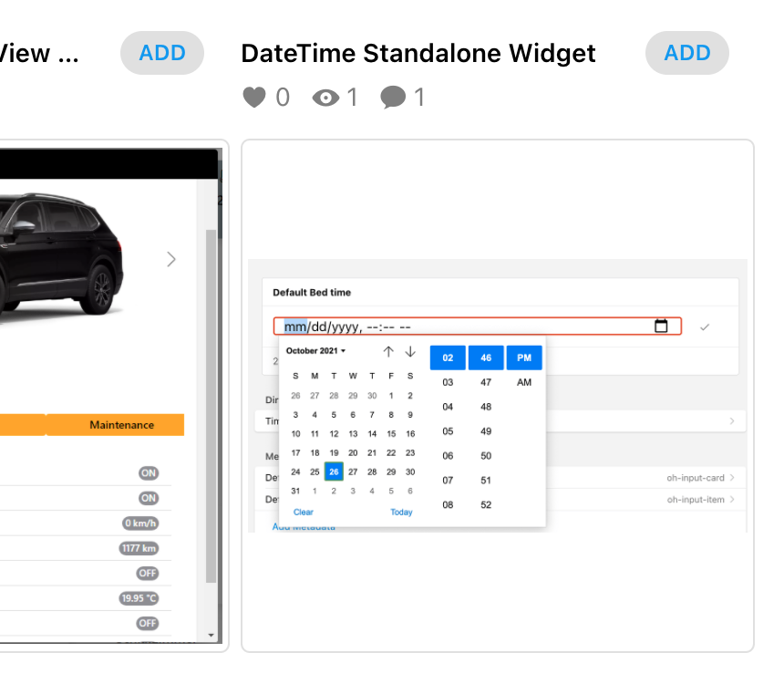This screenshot has height=684, width=784.
Task: Expand the oh-input-item row chevron
Action: [732, 500]
